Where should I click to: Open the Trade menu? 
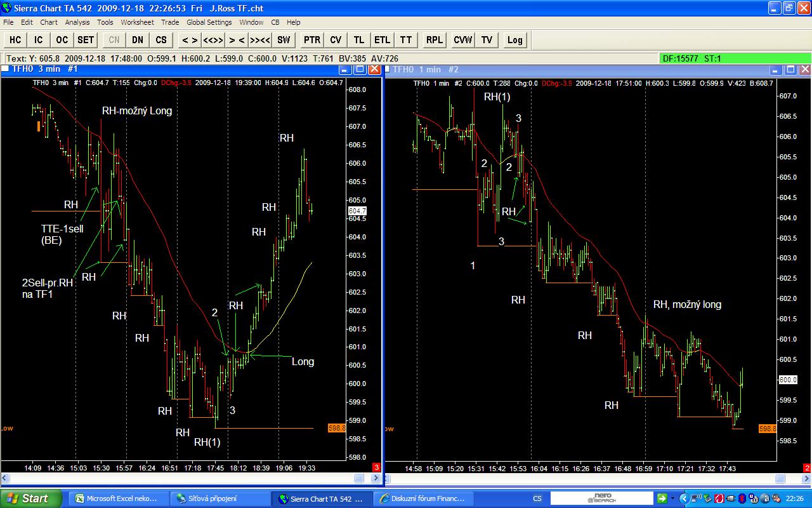(170, 22)
